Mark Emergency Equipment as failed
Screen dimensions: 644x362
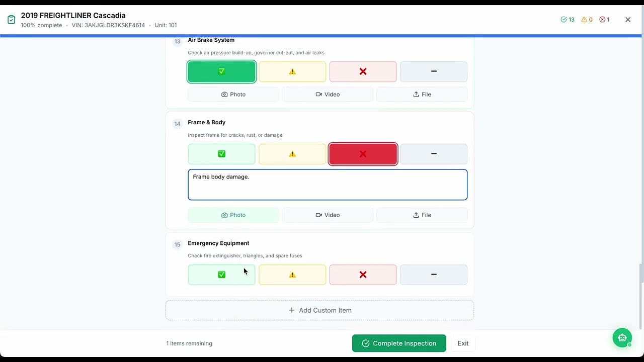(x=363, y=275)
